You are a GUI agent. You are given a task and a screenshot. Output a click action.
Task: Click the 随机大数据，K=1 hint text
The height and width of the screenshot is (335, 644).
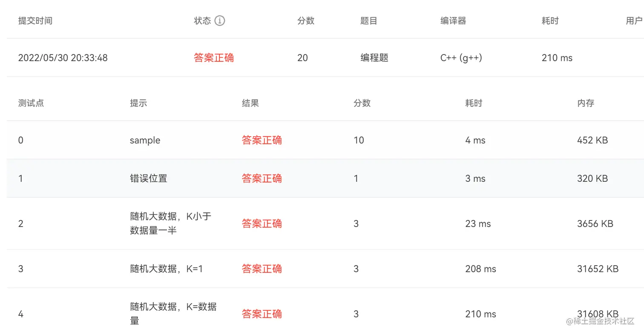(167, 269)
